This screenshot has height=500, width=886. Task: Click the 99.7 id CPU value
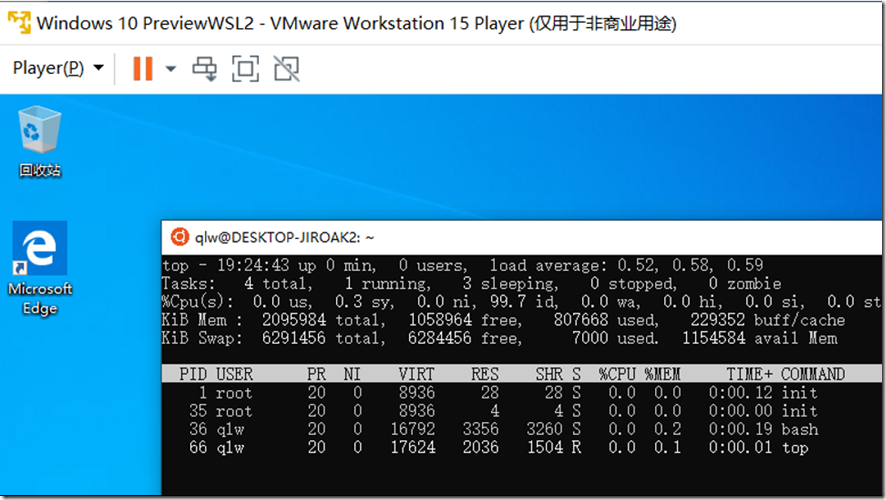click(x=523, y=302)
